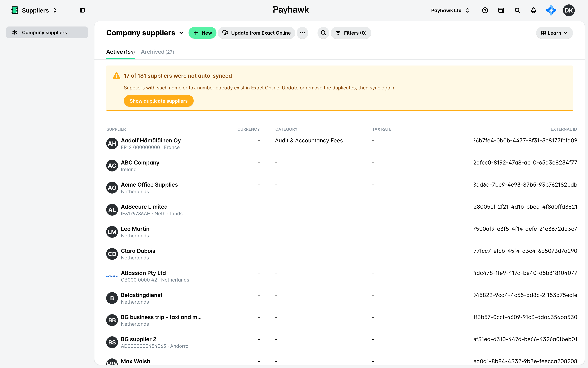Click the AO avatar for Acme Office Supplies
This screenshot has height=368, width=588.
pyautogui.click(x=112, y=188)
